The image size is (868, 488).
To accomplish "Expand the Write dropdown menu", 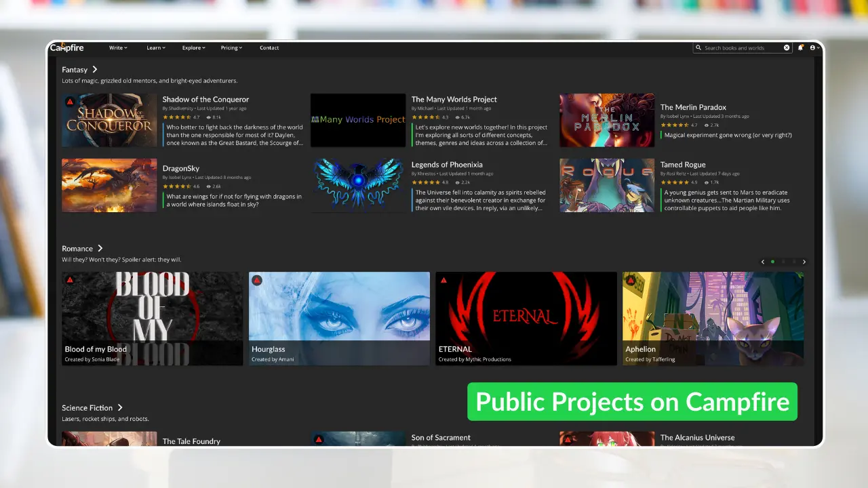I will [118, 48].
